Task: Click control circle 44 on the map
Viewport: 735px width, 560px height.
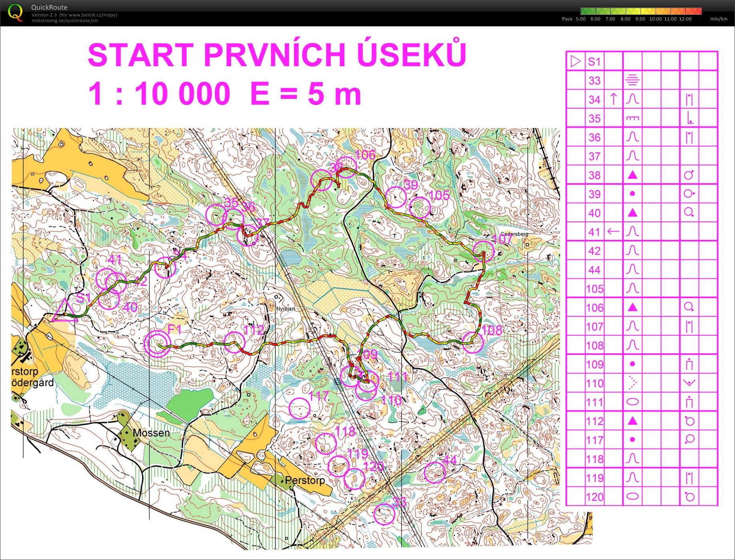Action: coord(435,472)
